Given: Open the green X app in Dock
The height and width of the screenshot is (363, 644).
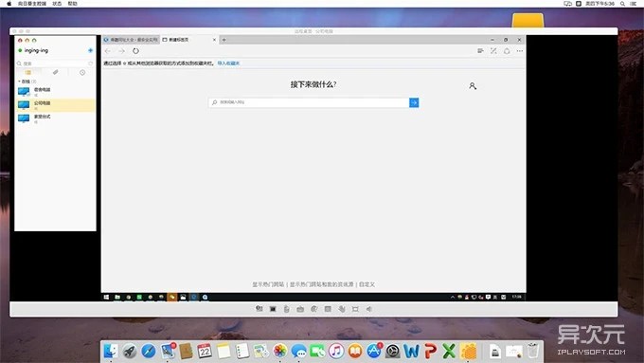Looking at the screenshot, I should [449, 351].
